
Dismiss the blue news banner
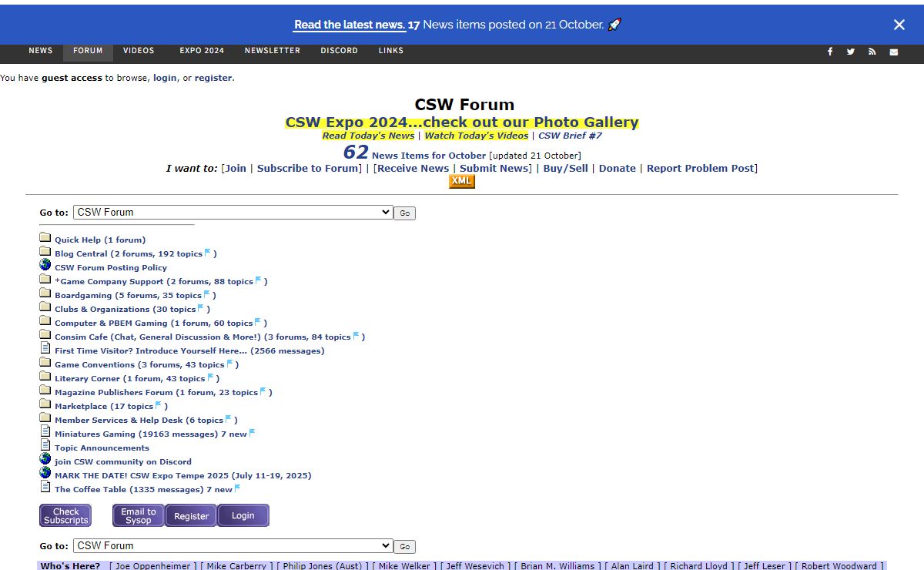coord(899,25)
